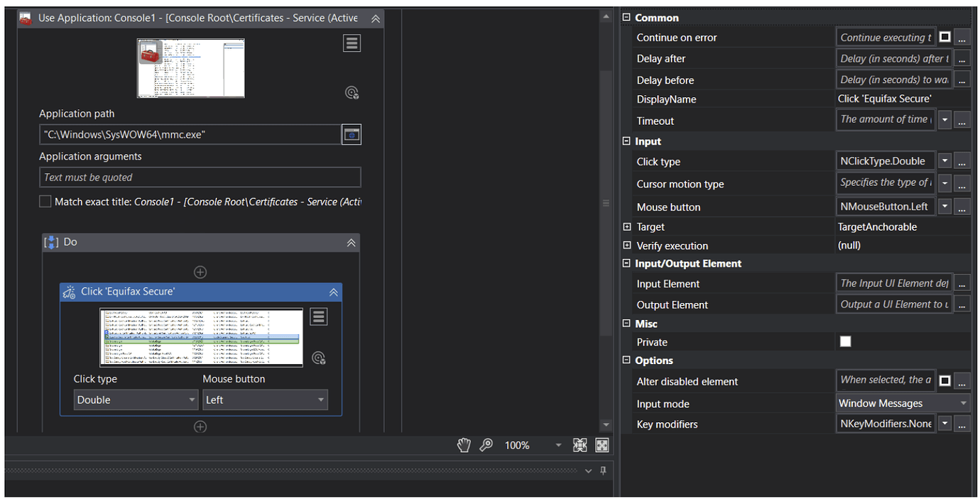Check the Private checkbox under Misc
Image resolution: width=980 pixels, height=501 pixels.
click(845, 341)
